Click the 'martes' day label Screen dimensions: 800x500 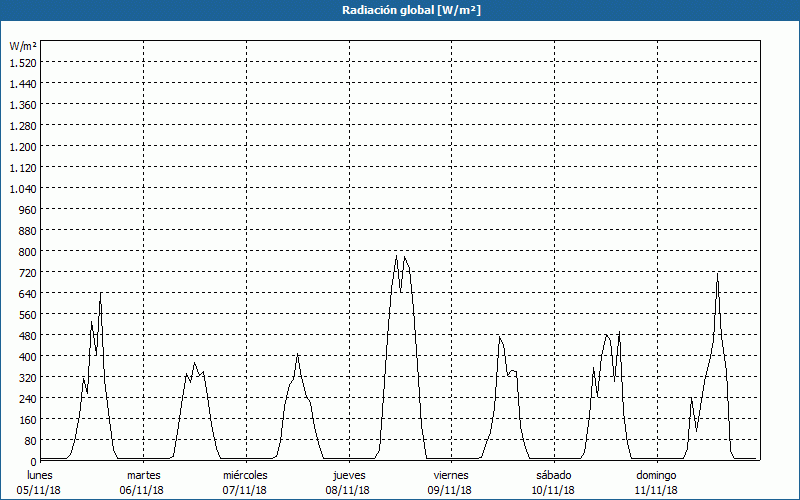coord(143,475)
